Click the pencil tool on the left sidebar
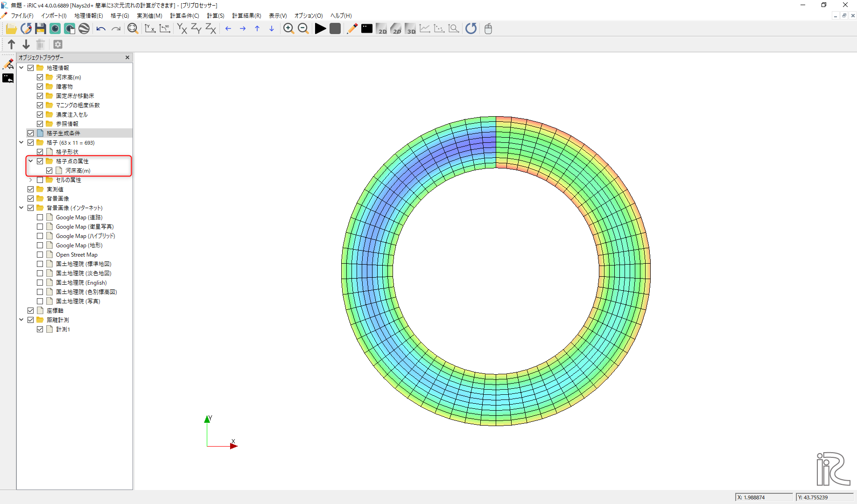Screen dimensions: 857x504 [8, 64]
